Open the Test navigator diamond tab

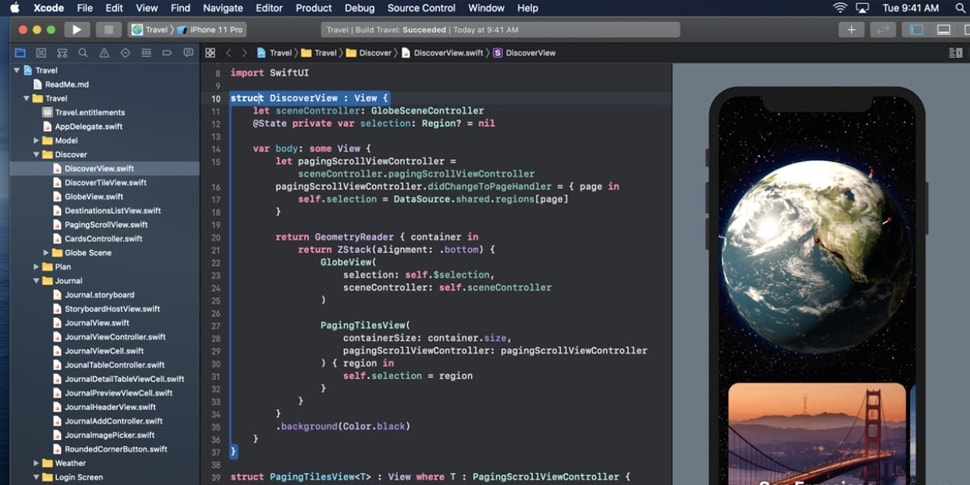(125, 53)
